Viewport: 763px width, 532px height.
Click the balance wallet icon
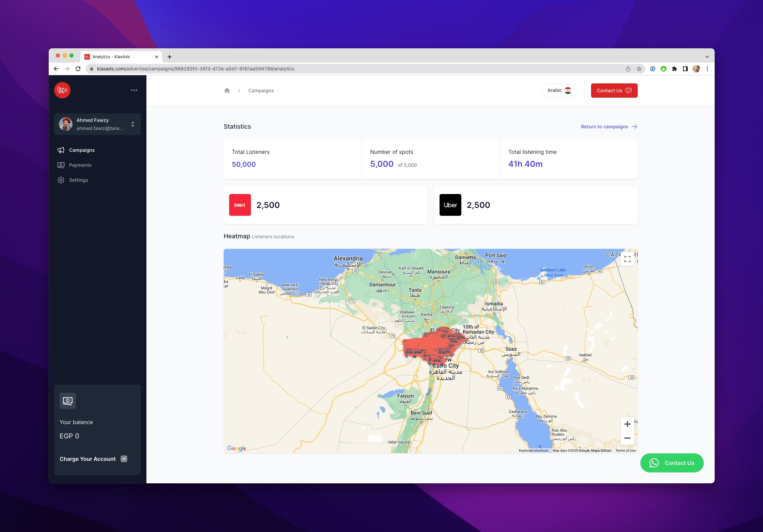(x=68, y=401)
